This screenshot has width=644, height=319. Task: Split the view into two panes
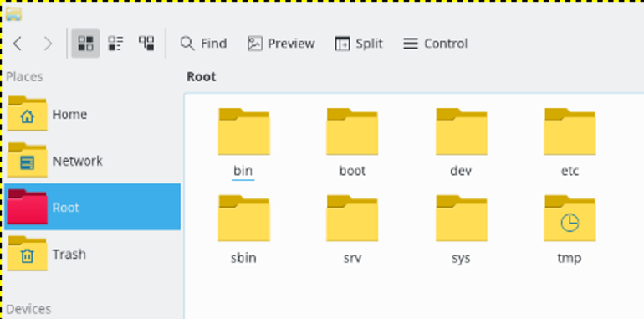[x=359, y=44]
